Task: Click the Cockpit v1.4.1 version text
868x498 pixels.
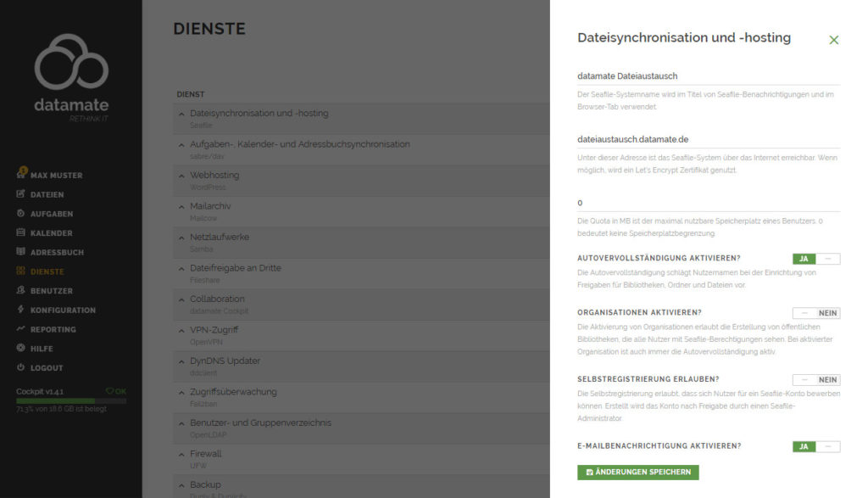Action: 40,391
